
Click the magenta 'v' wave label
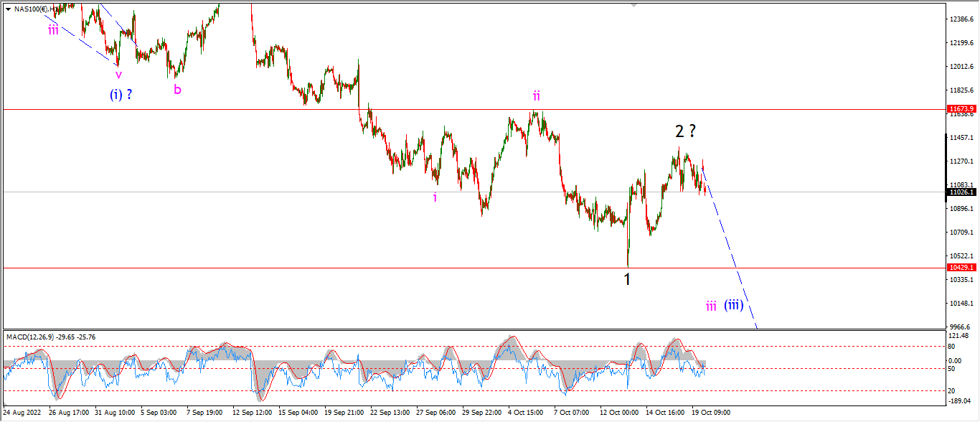118,74
